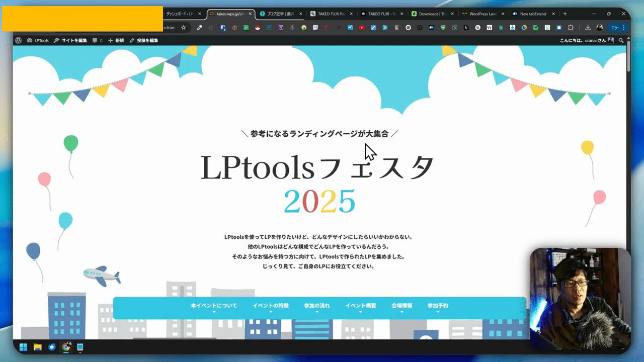Click the admin bar search magnifier icon
The image size is (644, 362).
[621, 40]
